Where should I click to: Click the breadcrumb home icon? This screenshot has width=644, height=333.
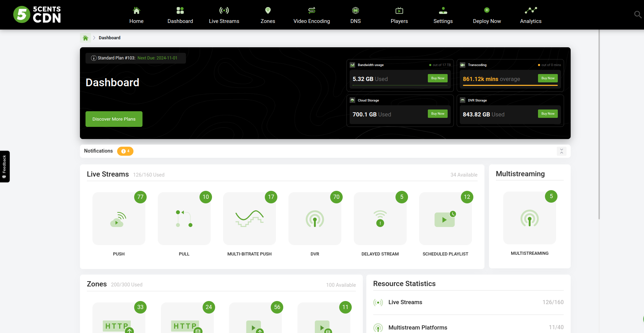pyautogui.click(x=85, y=38)
